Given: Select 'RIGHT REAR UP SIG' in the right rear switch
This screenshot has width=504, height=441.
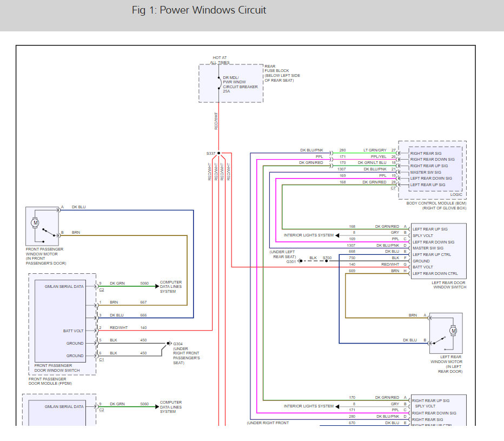Looking at the screenshot, I should (x=430, y=400).
